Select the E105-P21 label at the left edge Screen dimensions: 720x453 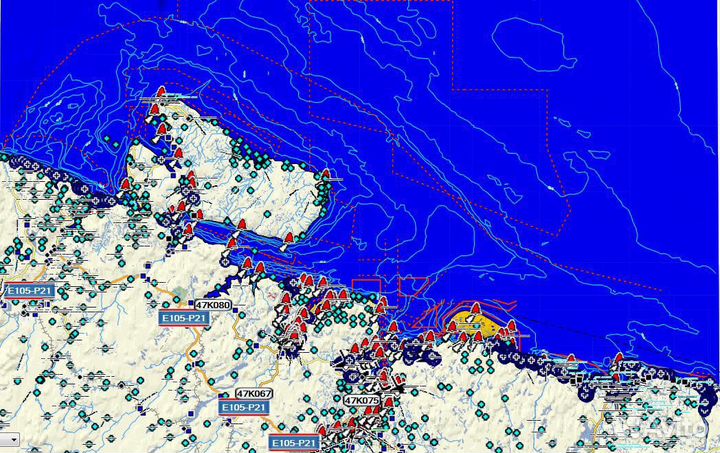pos(28,290)
